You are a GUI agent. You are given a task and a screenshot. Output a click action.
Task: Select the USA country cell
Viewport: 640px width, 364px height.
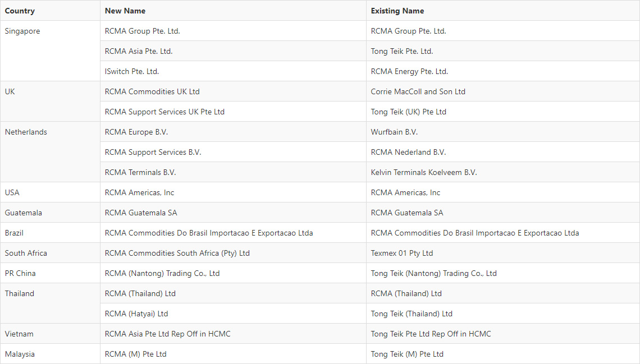[50, 192]
